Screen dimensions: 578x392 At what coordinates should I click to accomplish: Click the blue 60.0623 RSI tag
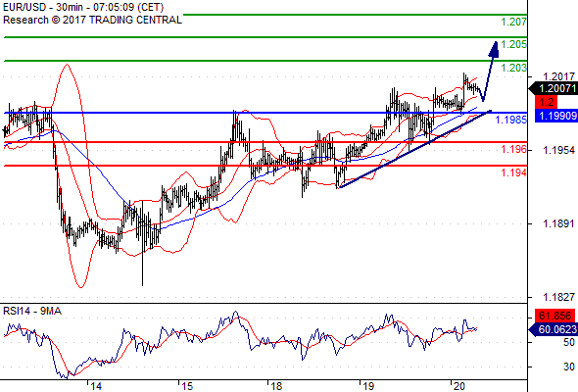pyautogui.click(x=554, y=329)
